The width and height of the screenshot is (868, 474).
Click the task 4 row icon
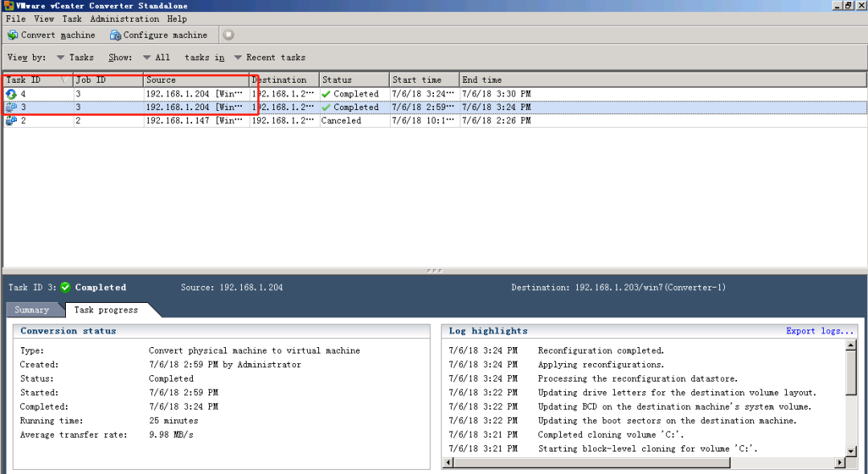click(11, 94)
